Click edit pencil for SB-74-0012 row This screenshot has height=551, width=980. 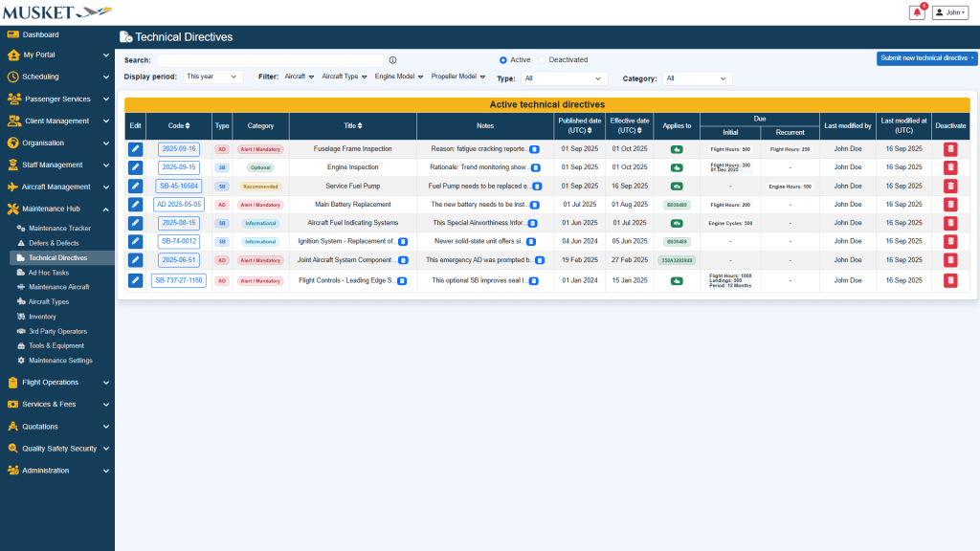point(136,242)
